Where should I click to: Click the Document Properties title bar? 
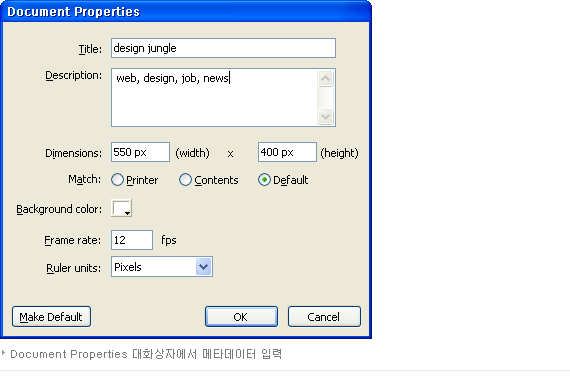pos(185,12)
